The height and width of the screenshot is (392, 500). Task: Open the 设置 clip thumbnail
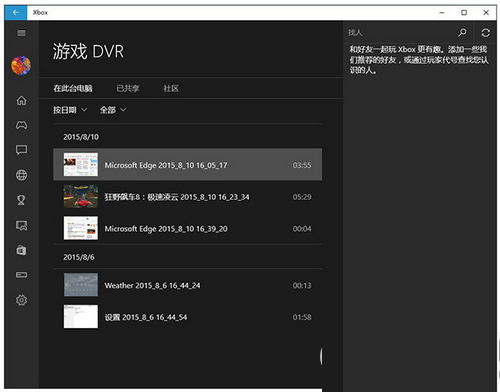(81, 316)
